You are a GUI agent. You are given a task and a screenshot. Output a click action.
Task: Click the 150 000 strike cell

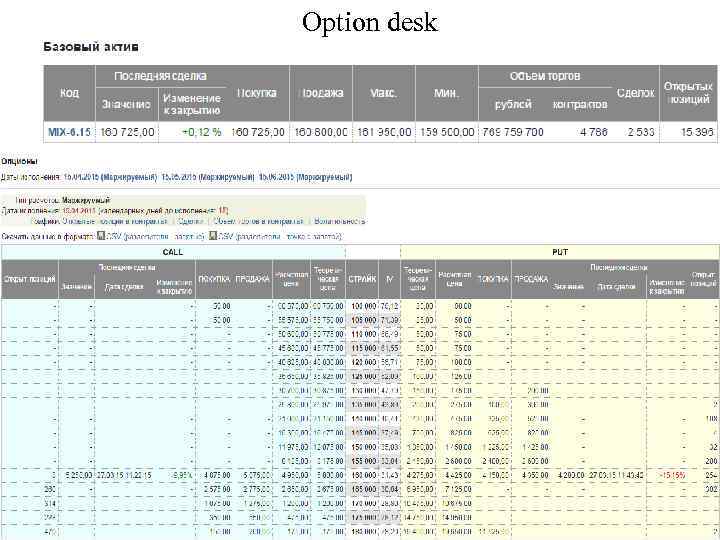pos(364,447)
